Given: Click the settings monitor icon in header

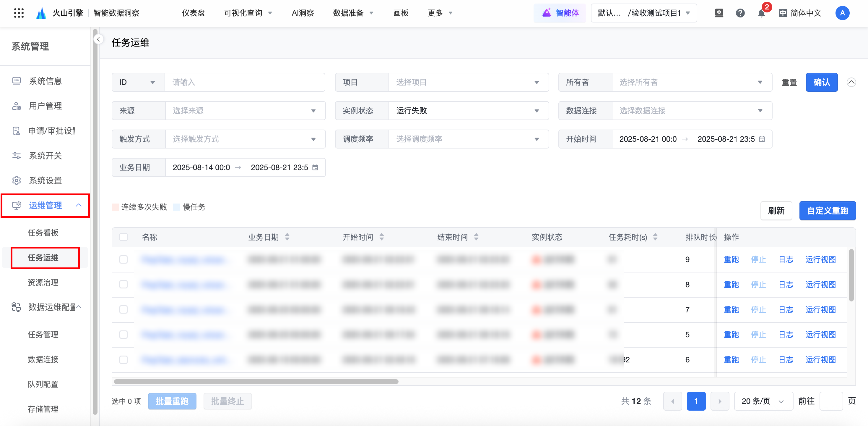Looking at the screenshot, I should coord(719,13).
